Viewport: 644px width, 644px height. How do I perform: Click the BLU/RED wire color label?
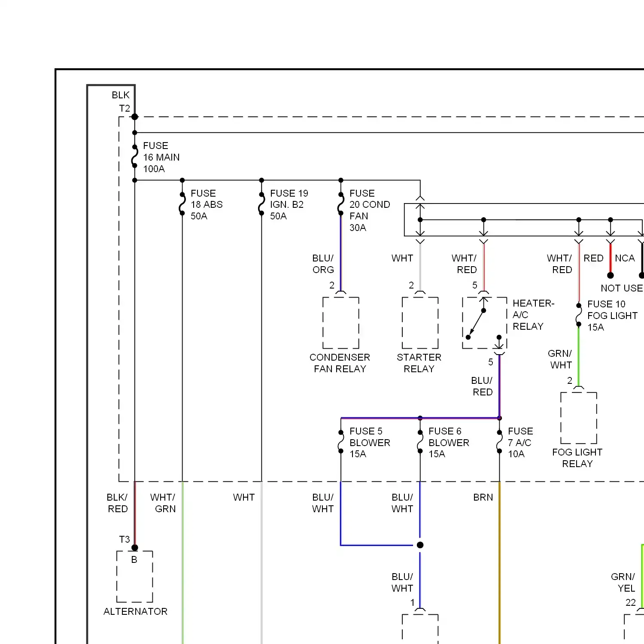[x=482, y=386]
